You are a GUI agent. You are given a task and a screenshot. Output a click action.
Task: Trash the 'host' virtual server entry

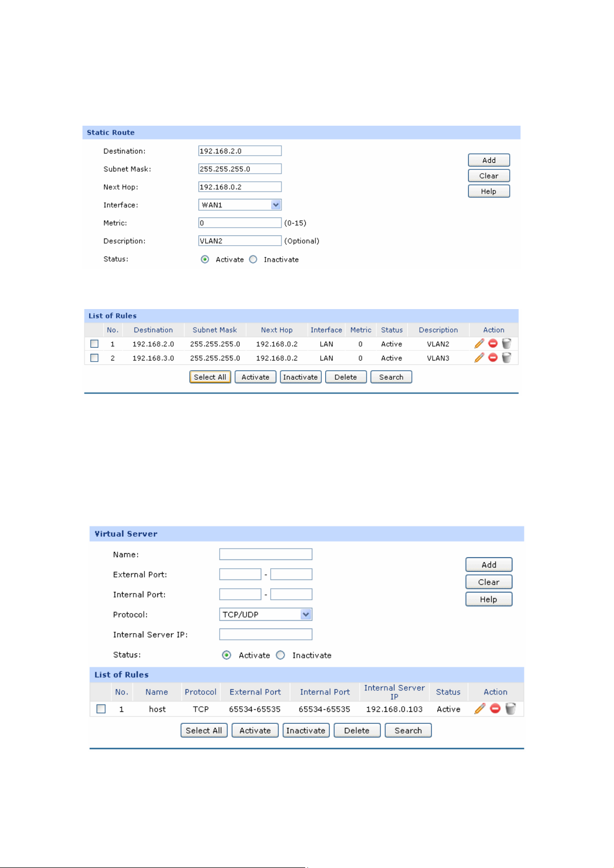(x=510, y=709)
